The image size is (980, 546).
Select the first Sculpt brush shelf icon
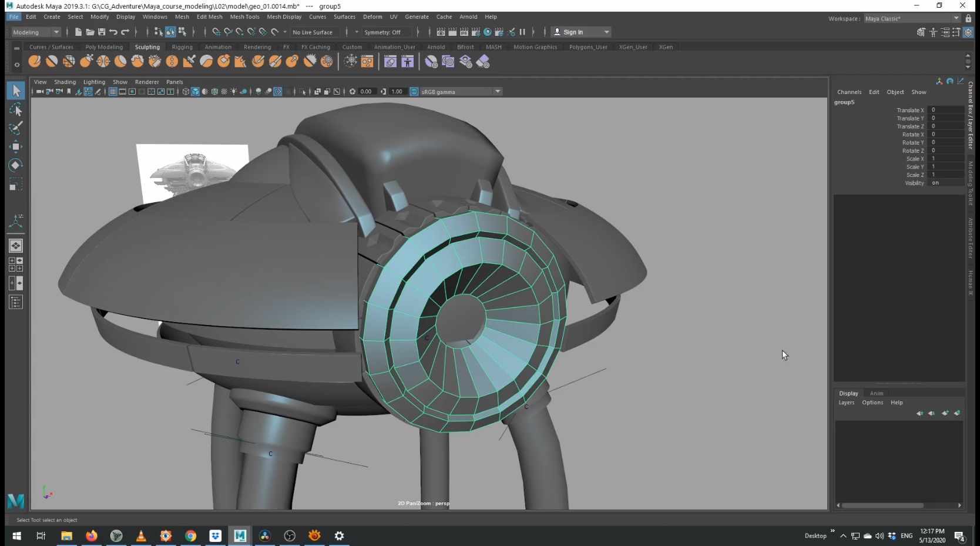(35, 61)
